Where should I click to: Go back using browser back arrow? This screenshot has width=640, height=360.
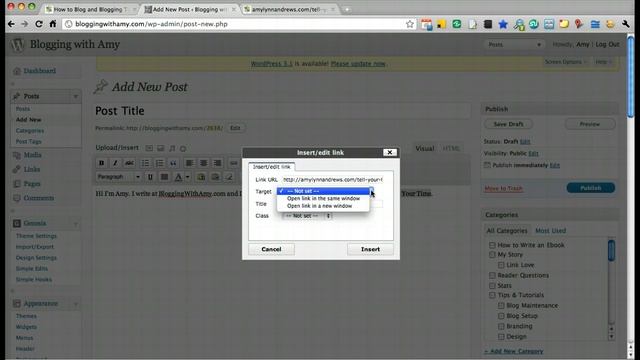(11, 24)
